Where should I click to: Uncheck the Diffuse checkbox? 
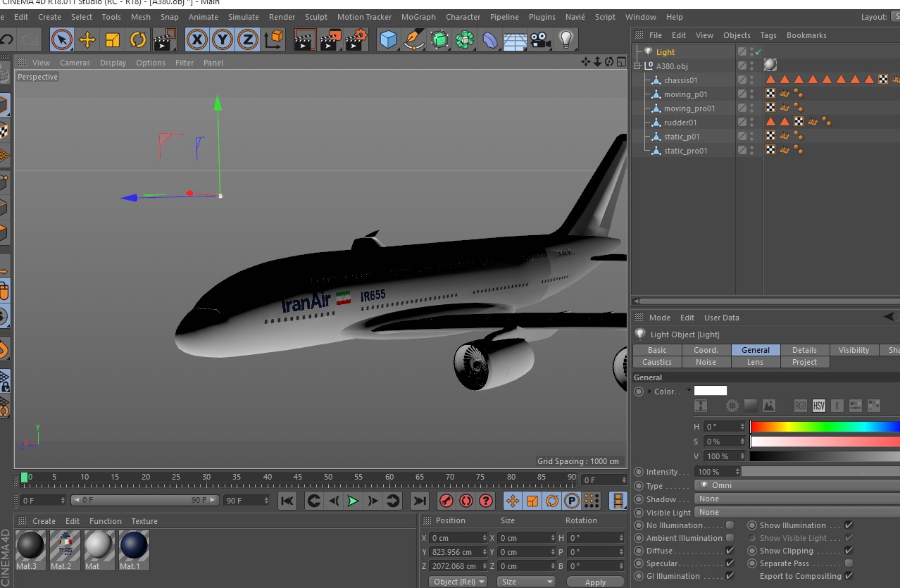pyautogui.click(x=730, y=551)
